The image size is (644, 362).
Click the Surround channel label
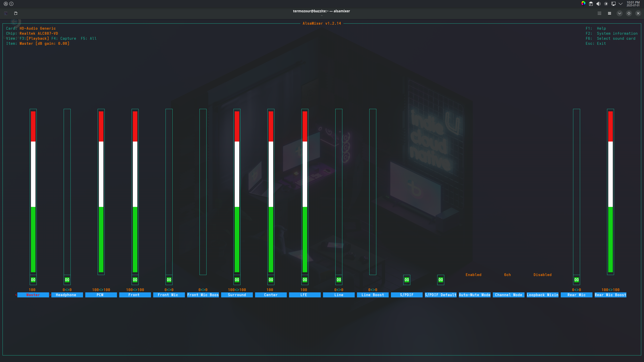coord(237,295)
